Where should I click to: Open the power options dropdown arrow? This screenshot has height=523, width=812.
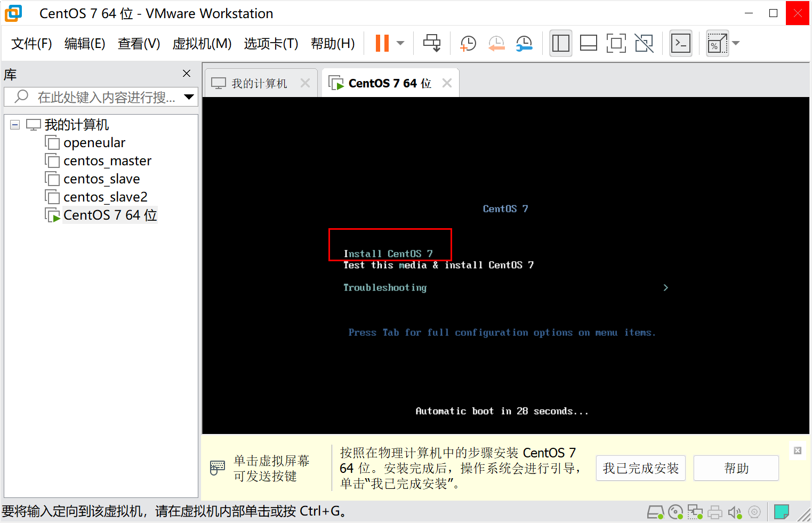tap(400, 43)
